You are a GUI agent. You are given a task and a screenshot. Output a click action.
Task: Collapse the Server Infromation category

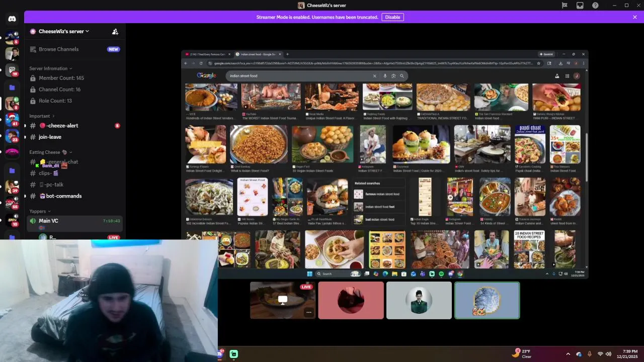click(50, 68)
